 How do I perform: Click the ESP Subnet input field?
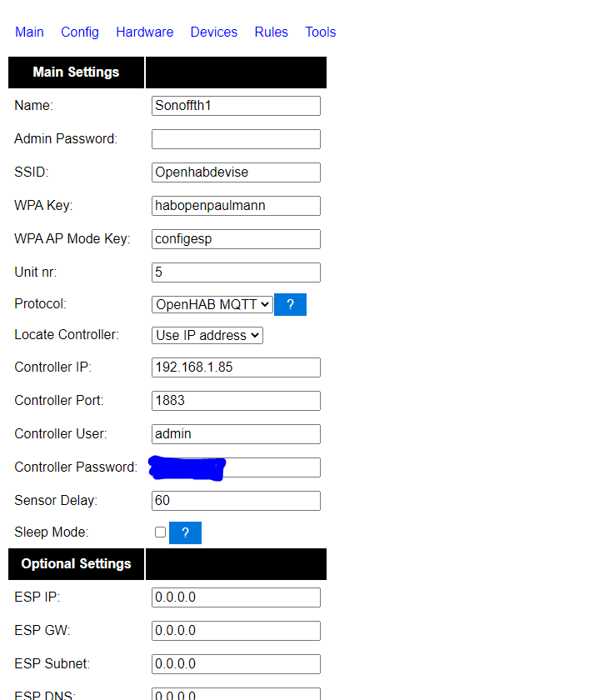coord(236,664)
